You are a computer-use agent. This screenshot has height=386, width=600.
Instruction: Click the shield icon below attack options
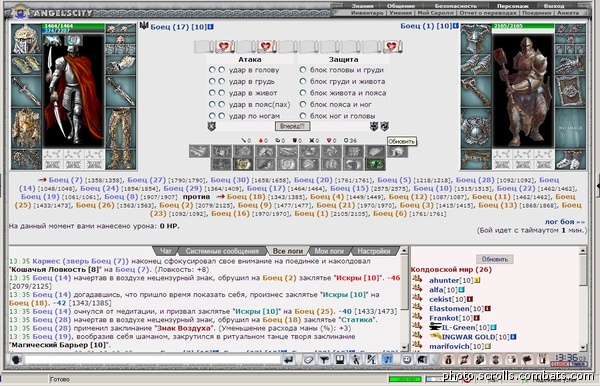tap(212, 126)
